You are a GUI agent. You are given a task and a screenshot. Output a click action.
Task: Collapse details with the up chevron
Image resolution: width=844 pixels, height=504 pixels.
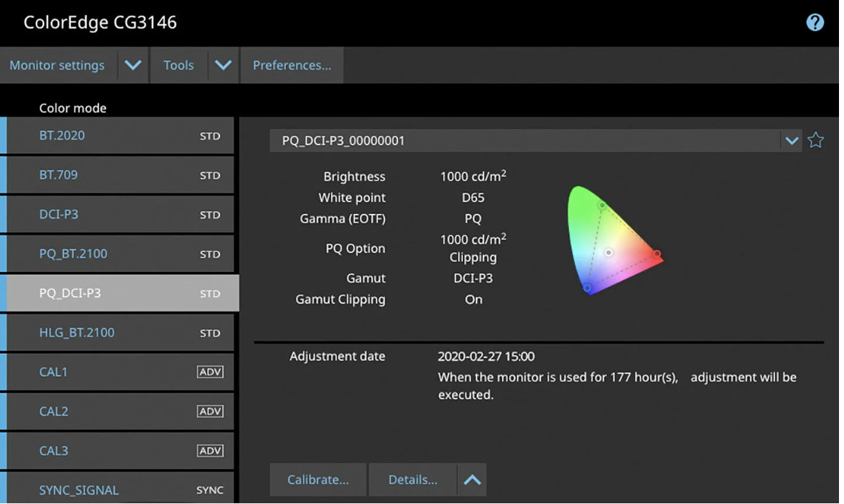click(x=472, y=479)
